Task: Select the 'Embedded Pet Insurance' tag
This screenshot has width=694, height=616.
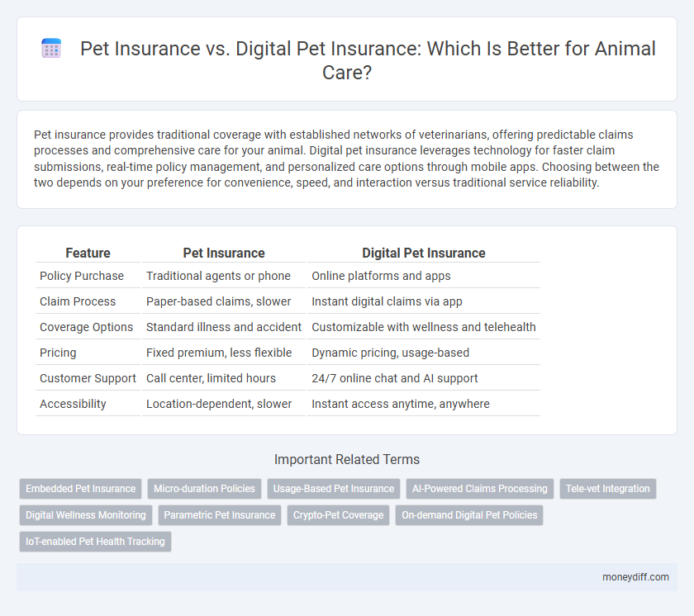Action: pyautogui.click(x=80, y=488)
